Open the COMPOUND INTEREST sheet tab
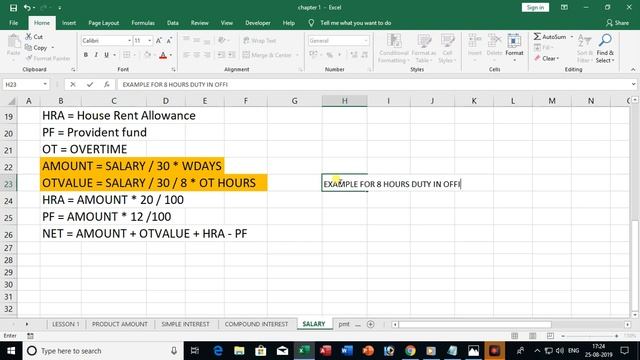 coord(256,324)
